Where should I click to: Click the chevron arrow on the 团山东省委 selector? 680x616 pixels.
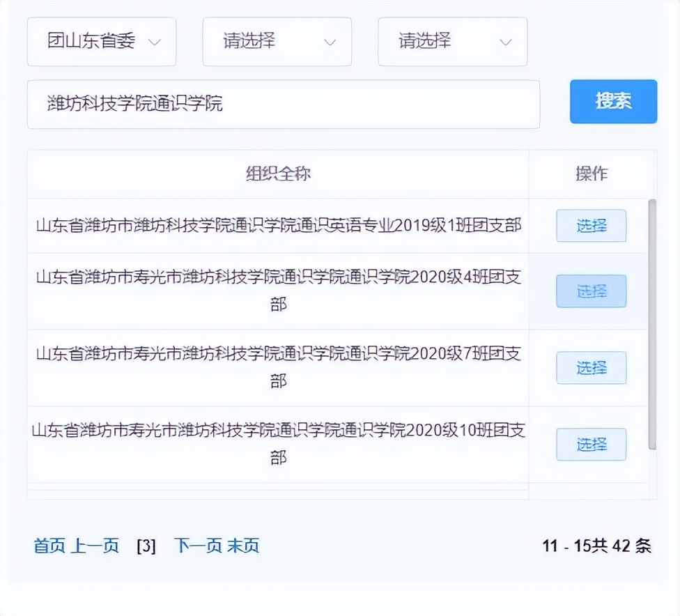(x=155, y=42)
